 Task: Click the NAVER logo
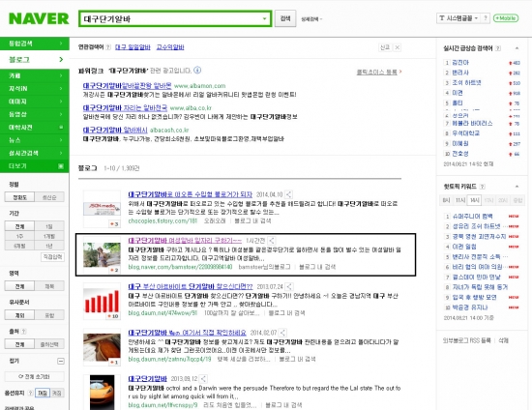[x=39, y=18]
